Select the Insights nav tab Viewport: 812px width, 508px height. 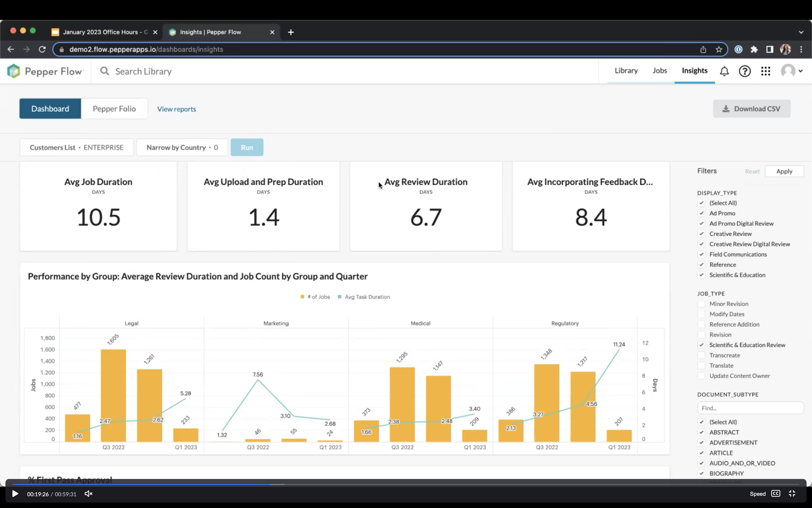[x=694, y=71]
